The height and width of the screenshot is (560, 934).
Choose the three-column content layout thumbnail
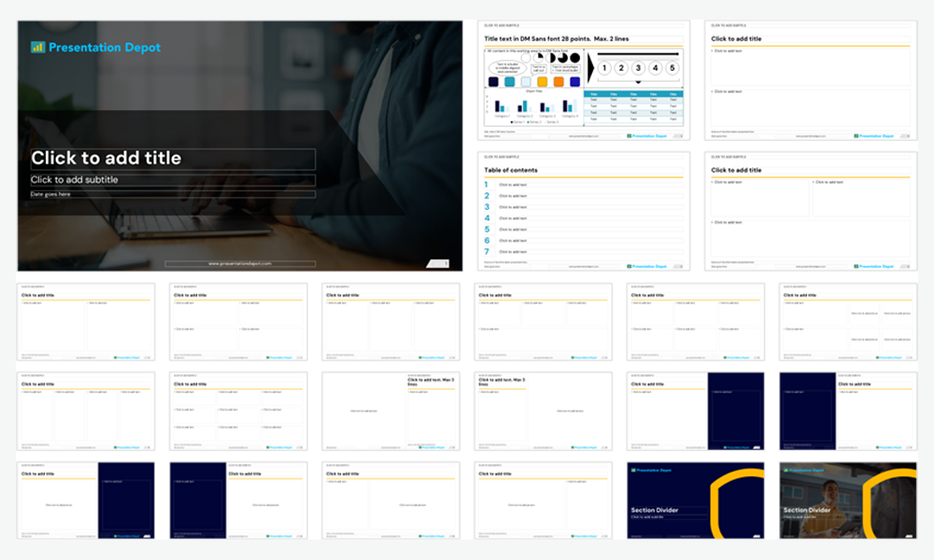(390, 322)
